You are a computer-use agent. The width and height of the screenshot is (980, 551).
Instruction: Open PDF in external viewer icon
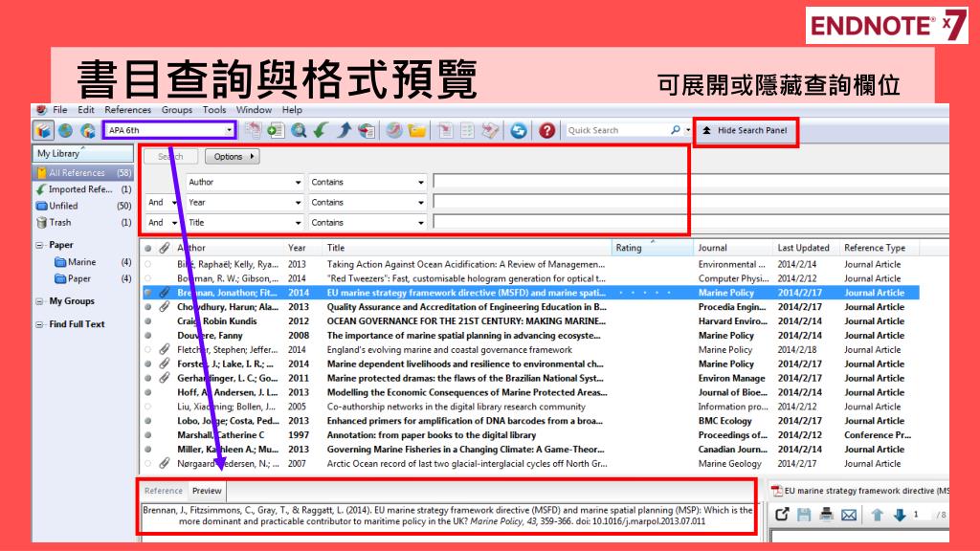point(781,514)
